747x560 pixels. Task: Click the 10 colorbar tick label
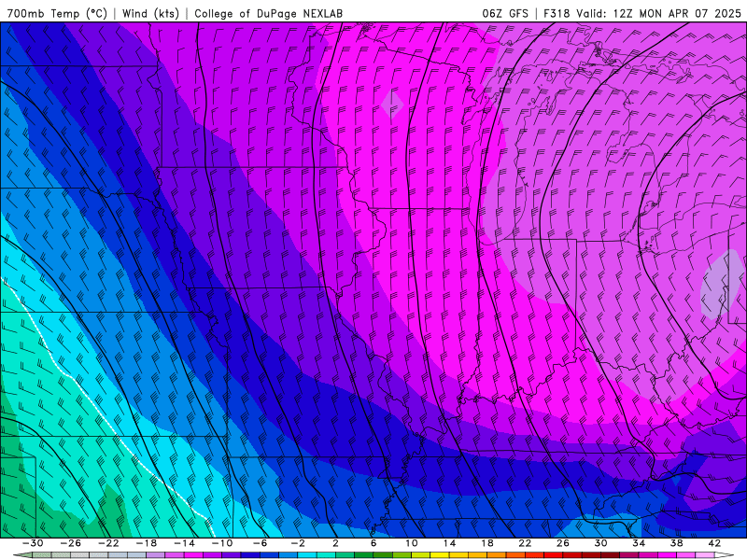click(412, 543)
